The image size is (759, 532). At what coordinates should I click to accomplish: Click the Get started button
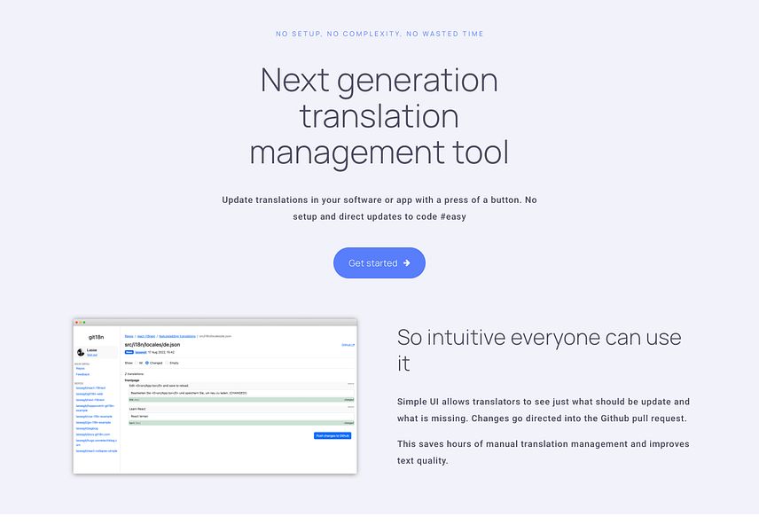[379, 262]
